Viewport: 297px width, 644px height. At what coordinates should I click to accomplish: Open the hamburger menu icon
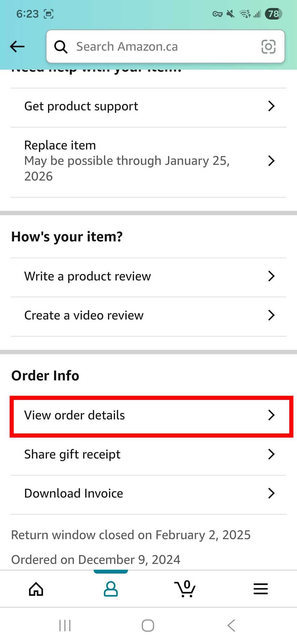coord(260,589)
